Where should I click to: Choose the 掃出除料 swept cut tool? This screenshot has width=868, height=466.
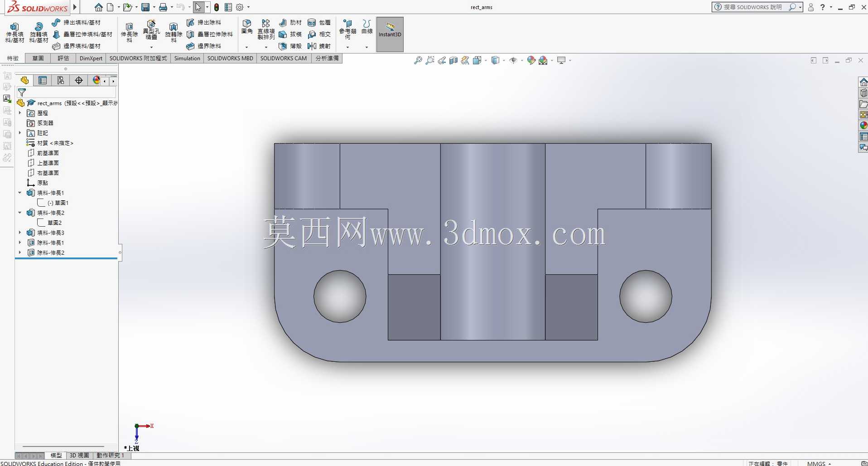pos(204,23)
